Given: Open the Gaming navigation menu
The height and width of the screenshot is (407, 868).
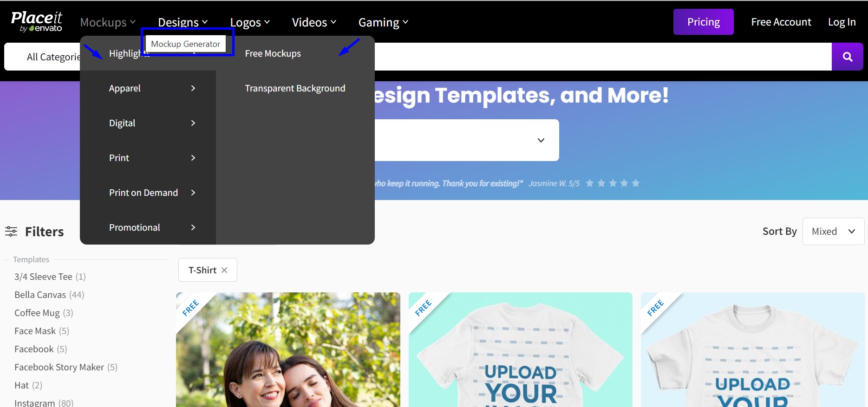Looking at the screenshot, I should [383, 22].
